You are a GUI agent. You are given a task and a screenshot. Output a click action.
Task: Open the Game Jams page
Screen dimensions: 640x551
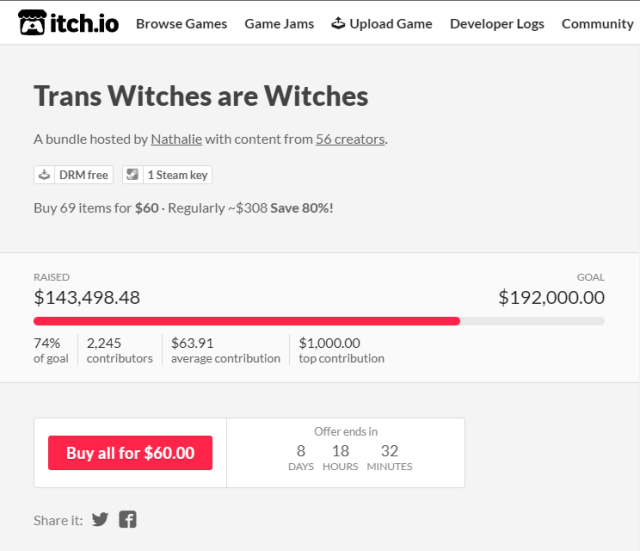279,23
